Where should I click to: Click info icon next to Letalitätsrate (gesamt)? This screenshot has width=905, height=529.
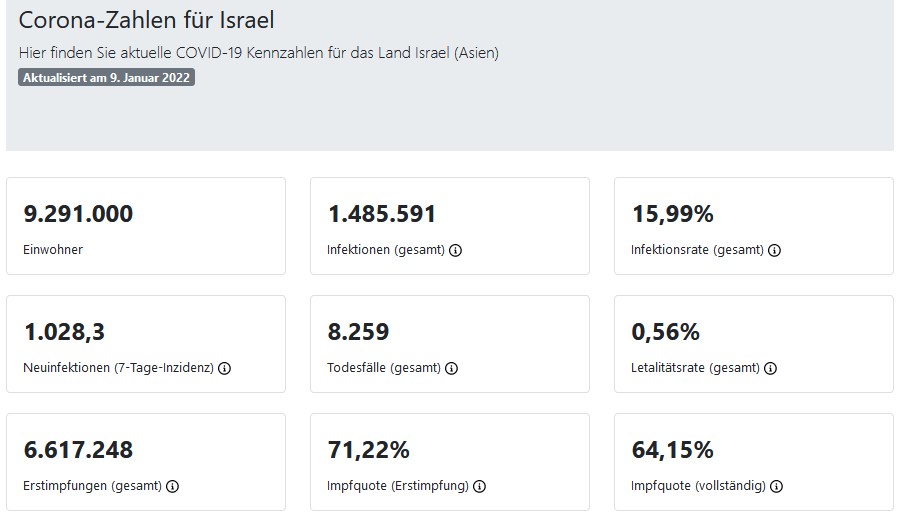pyautogui.click(x=771, y=368)
